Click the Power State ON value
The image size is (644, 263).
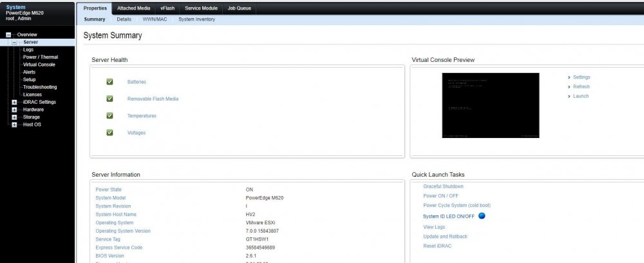coord(249,190)
